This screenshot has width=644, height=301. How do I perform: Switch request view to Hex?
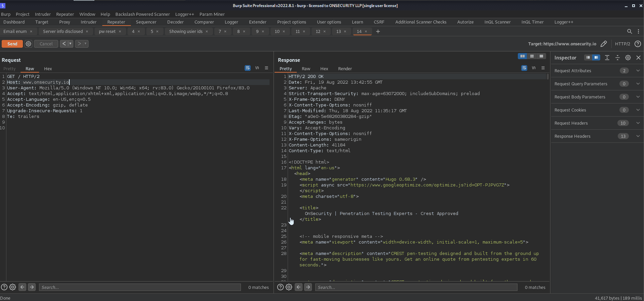tap(48, 69)
